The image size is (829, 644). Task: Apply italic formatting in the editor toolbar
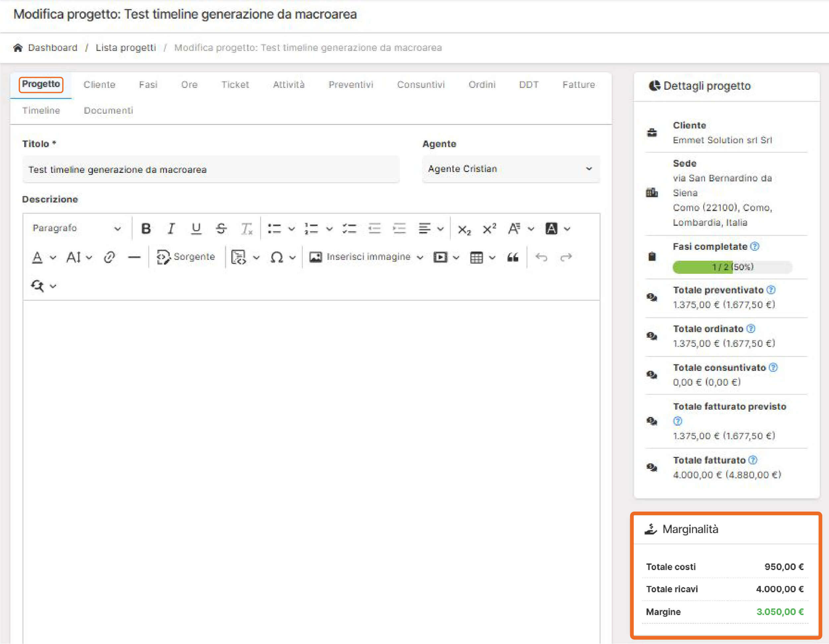[x=171, y=228]
